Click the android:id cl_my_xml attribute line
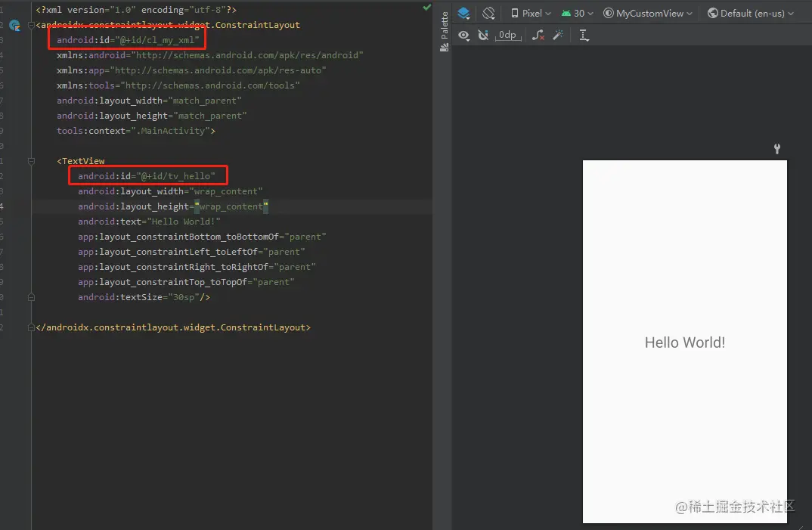 [128, 40]
